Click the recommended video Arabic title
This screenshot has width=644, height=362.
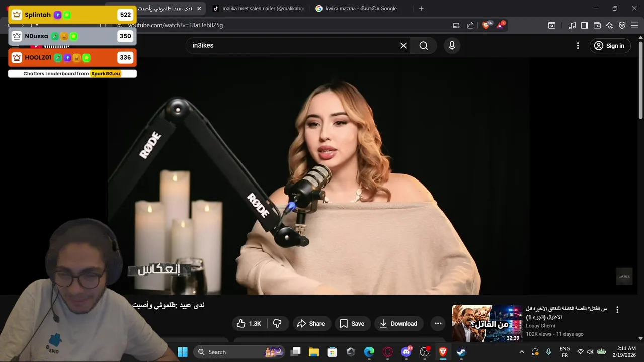567,313
